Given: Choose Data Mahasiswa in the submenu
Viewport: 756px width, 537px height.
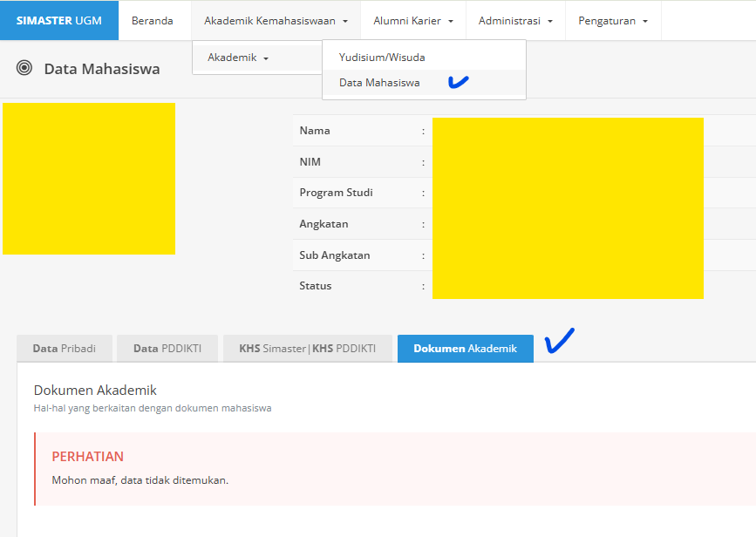Looking at the screenshot, I should pyautogui.click(x=379, y=83).
